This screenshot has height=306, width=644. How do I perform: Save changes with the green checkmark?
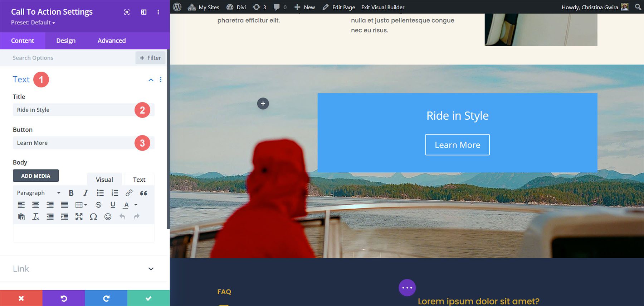click(148, 298)
